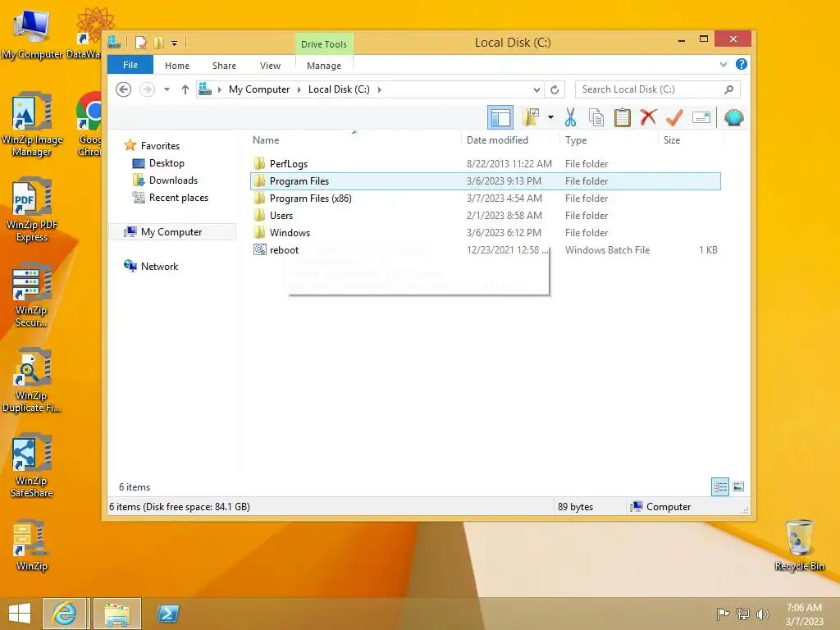The height and width of the screenshot is (630, 840).
Task: Open WinZip Image Manager desktop shortcut
Action: (x=32, y=125)
